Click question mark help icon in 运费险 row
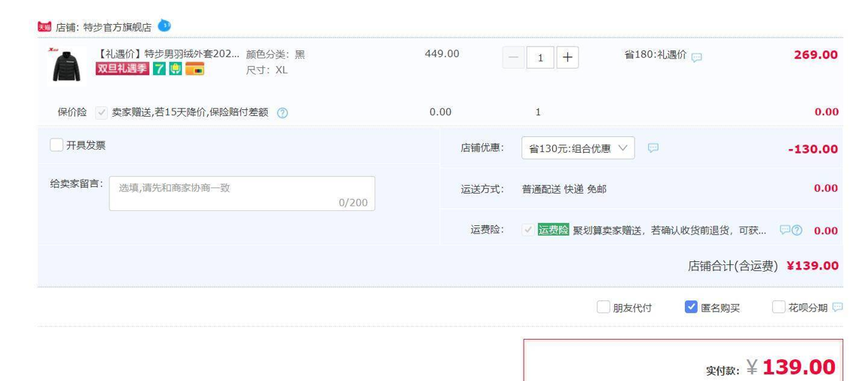 pos(797,230)
